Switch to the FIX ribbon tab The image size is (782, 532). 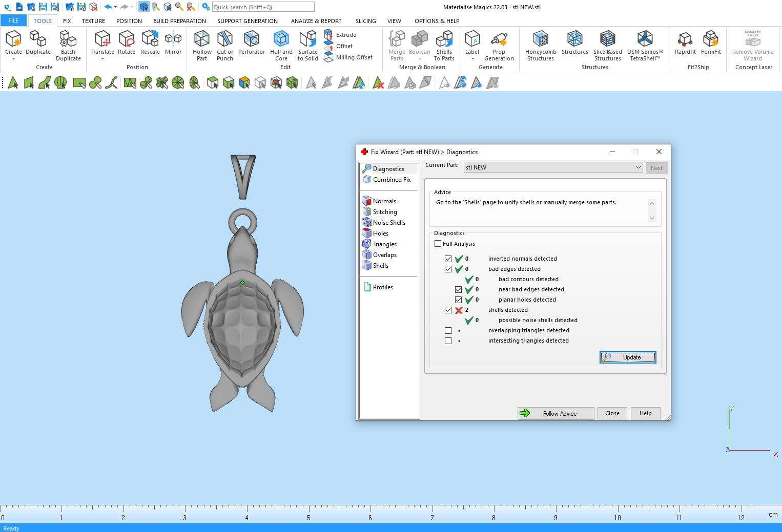67,21
